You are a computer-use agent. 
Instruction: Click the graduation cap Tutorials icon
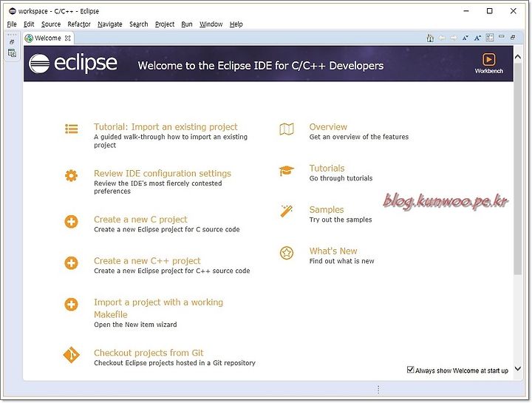pyautogui.click(x=287, y=170)
